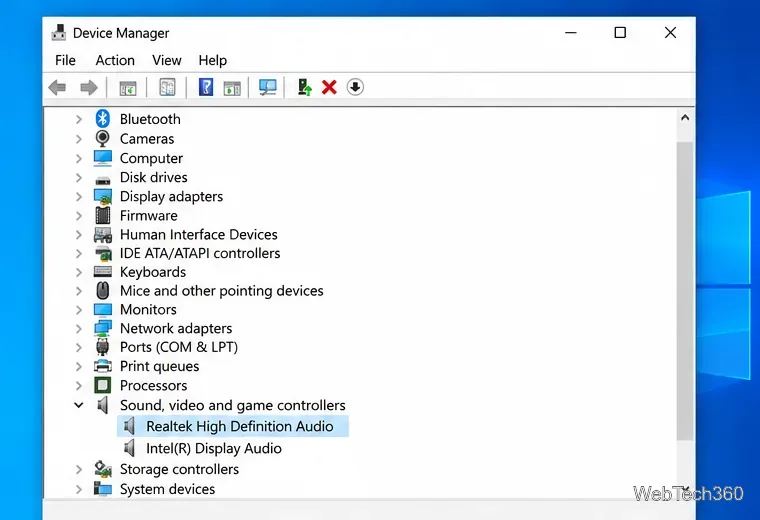Expand the System devices node
The image size is (760, 520).
[79, 489]
